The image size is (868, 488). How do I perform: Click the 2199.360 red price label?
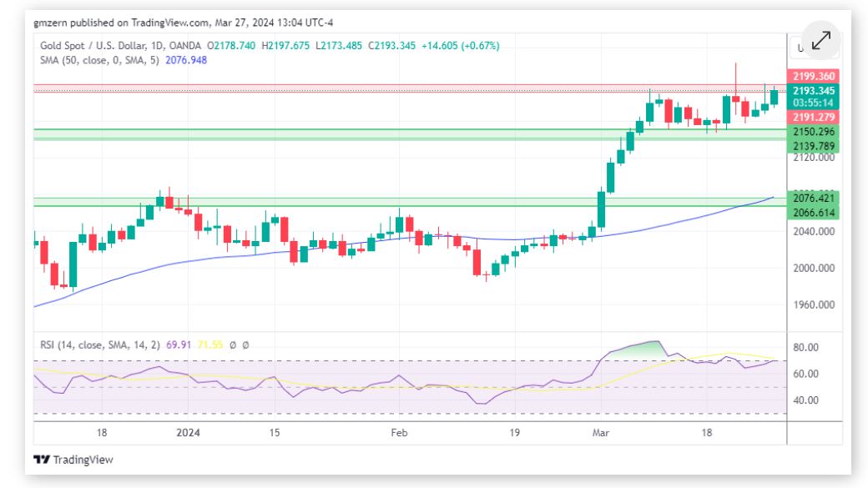point(813,76)
